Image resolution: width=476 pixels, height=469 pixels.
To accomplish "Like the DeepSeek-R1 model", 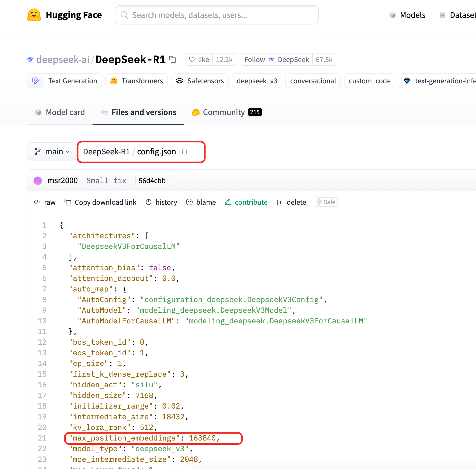I will 199,59.
